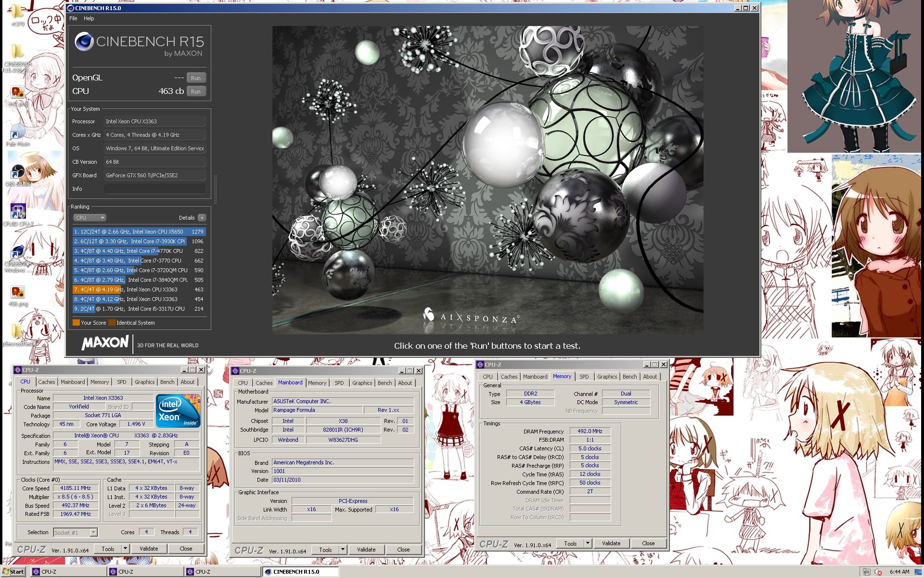This screenshot has height=578, width=924.
Task: Click the MAXON logo at the bottom of Cinebench
Action: [105, 343]
